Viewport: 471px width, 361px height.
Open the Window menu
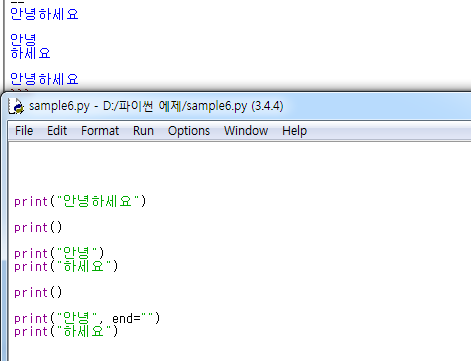(x=246, y=131)
